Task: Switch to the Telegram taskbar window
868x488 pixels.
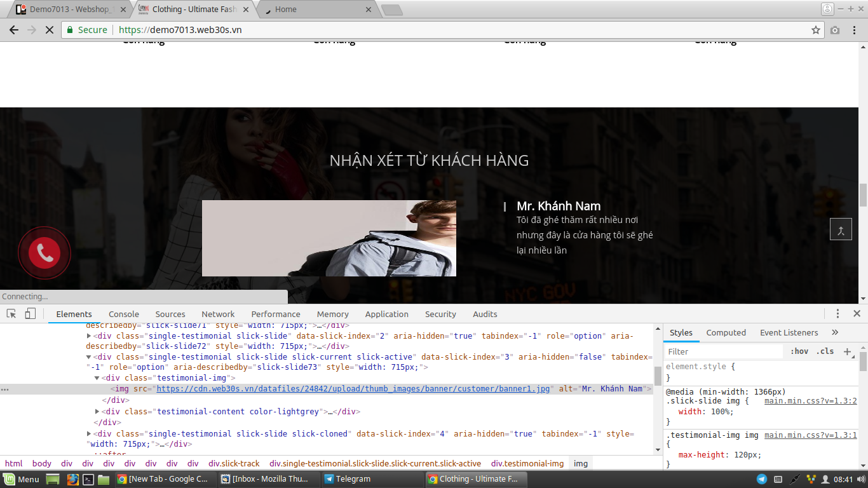Action: (x=371, y=479)
